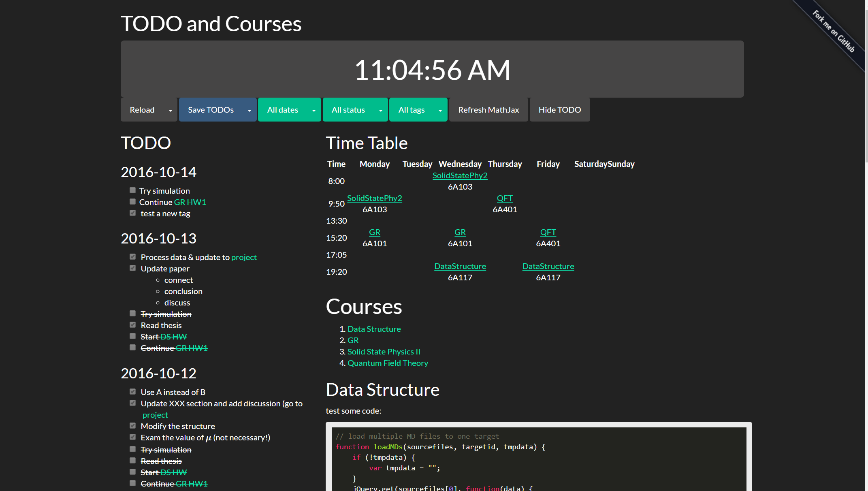Click the Fork me on GitHub ribbon
868x491 pixels.
click(x=834, y=32)
